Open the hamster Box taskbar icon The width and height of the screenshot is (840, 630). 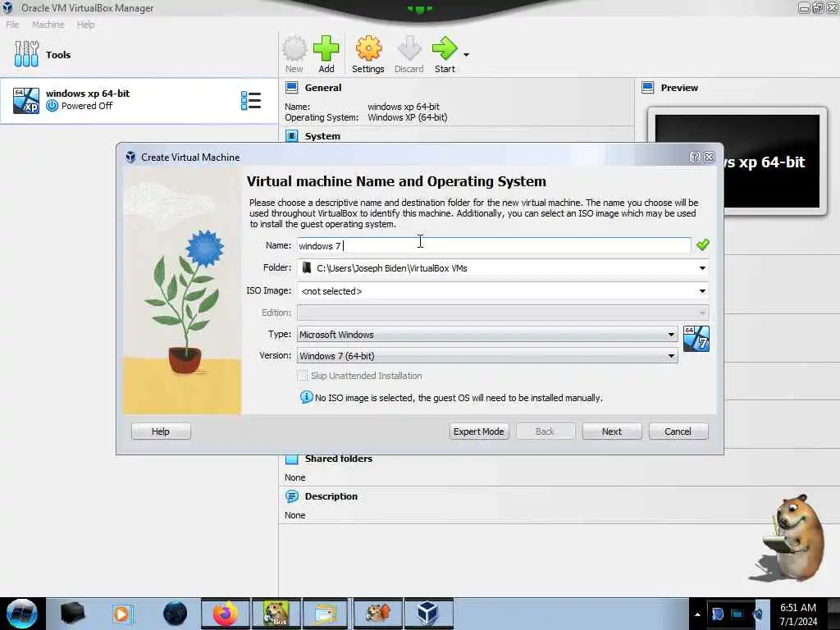point(276,614)
